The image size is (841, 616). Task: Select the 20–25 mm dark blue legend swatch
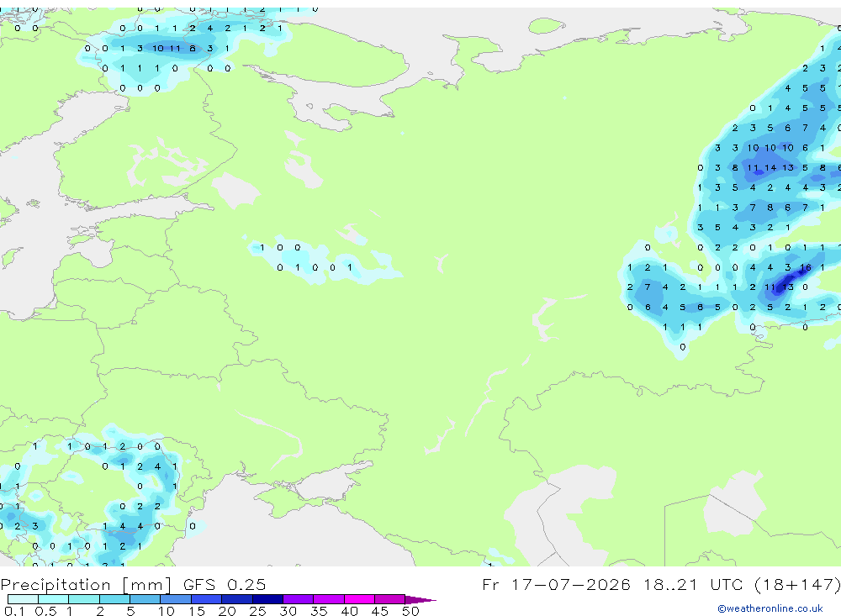coord(237,599)
